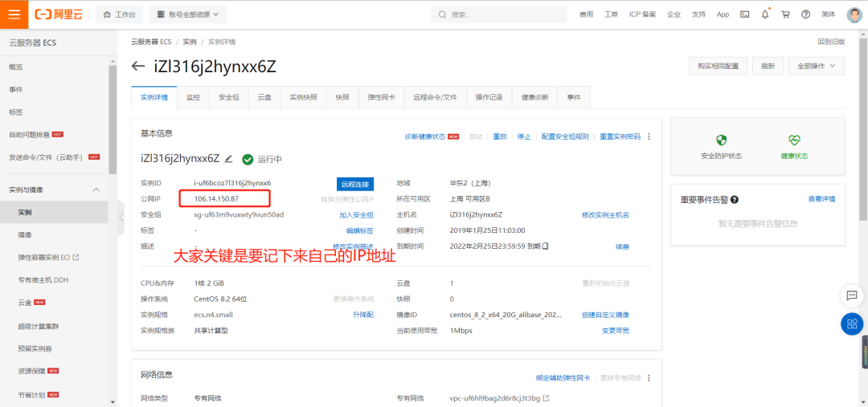Click the 安全防护状态 shield icon
The height and width of the screenshot is (407, 868).
click(721, 140)
